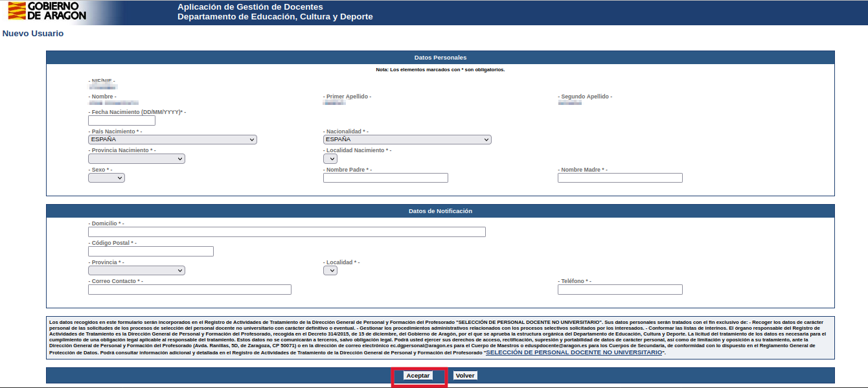
Task: Click the Datos Personales section header
Action: [x=440, y=58]
